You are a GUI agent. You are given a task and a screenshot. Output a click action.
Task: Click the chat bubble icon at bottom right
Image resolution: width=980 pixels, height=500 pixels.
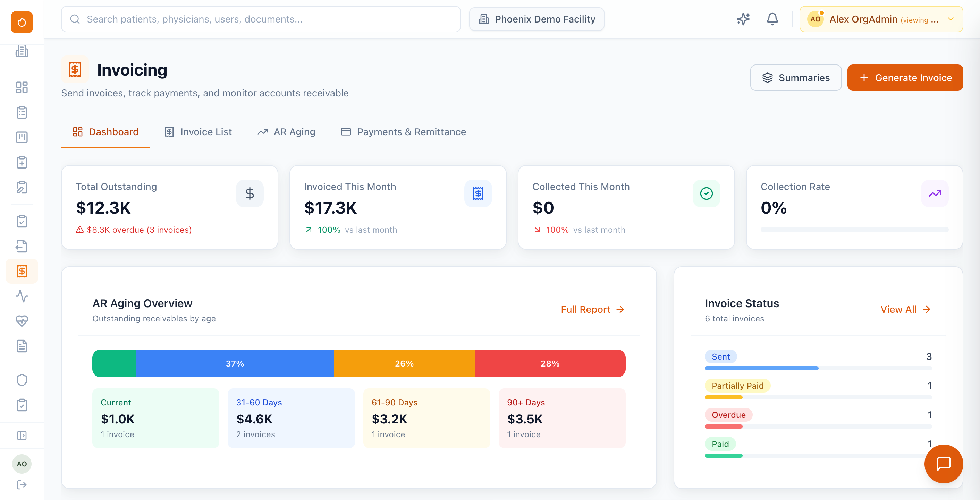[943, 464]
